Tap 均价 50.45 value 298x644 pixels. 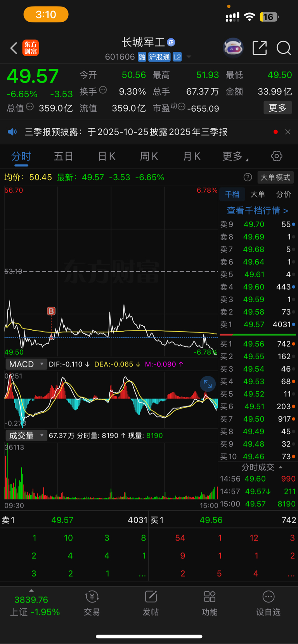(28, 177)
